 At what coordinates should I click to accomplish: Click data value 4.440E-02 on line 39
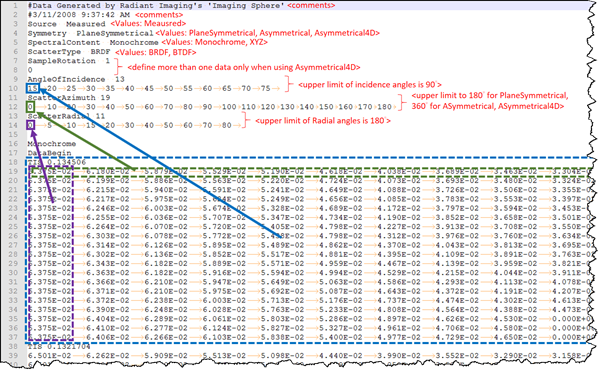coord(341,355)
